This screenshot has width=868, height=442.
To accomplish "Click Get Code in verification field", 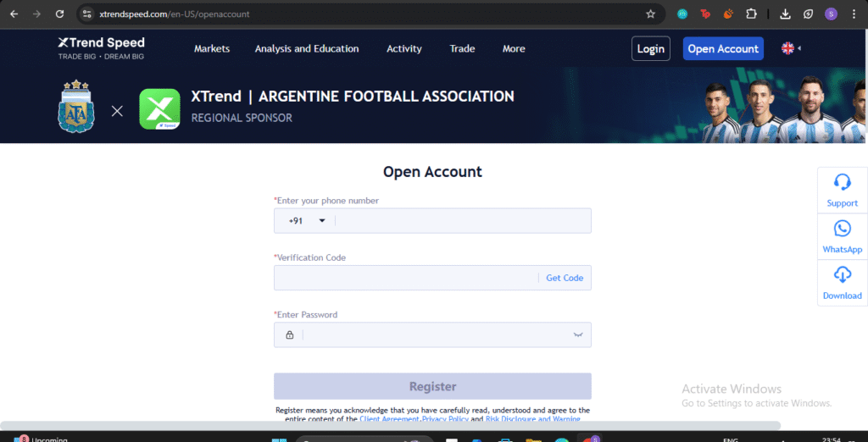I will pyautogui.click(x=565, y=278).
